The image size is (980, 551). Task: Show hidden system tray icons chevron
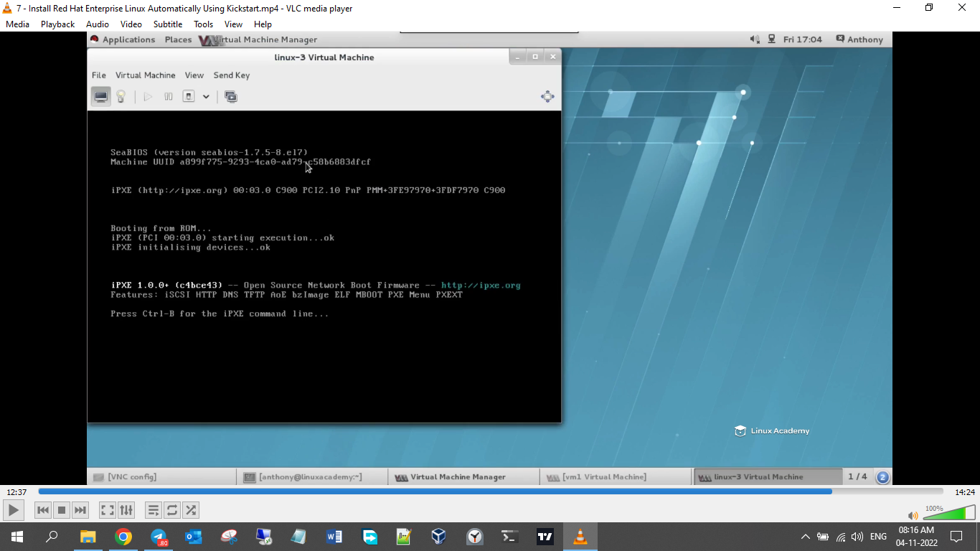coord(805,537)
